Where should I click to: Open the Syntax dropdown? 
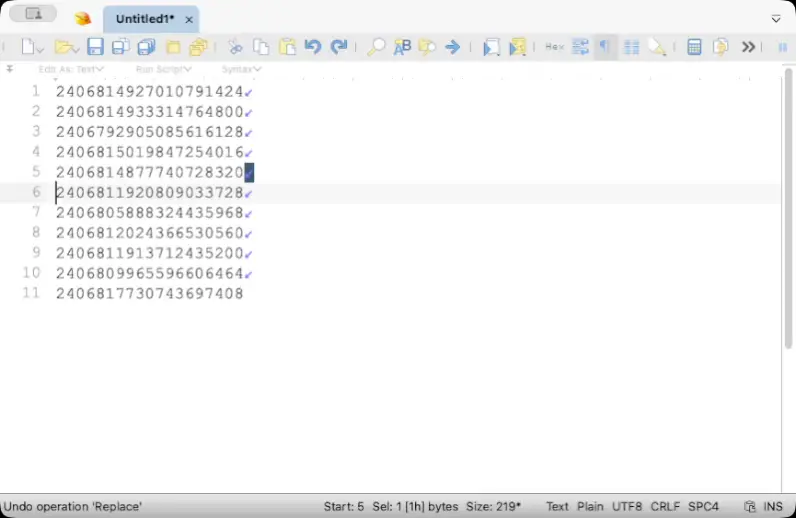241,69
